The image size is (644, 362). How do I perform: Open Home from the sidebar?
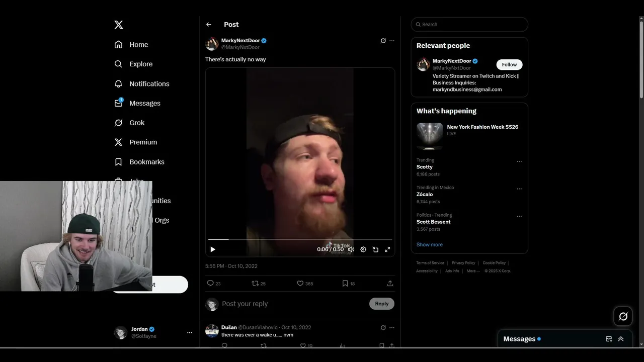(131, 44)
